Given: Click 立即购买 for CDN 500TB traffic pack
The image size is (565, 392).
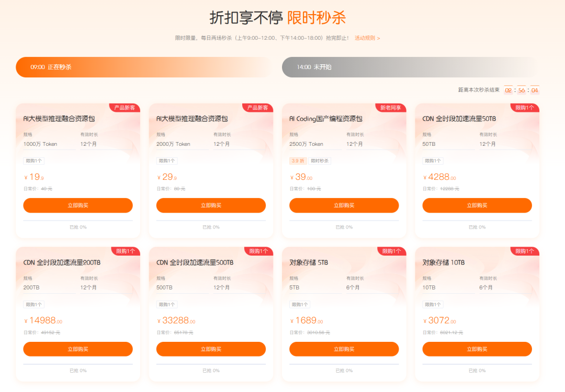Looking at the screenshot, I should (x=211, y=349).
